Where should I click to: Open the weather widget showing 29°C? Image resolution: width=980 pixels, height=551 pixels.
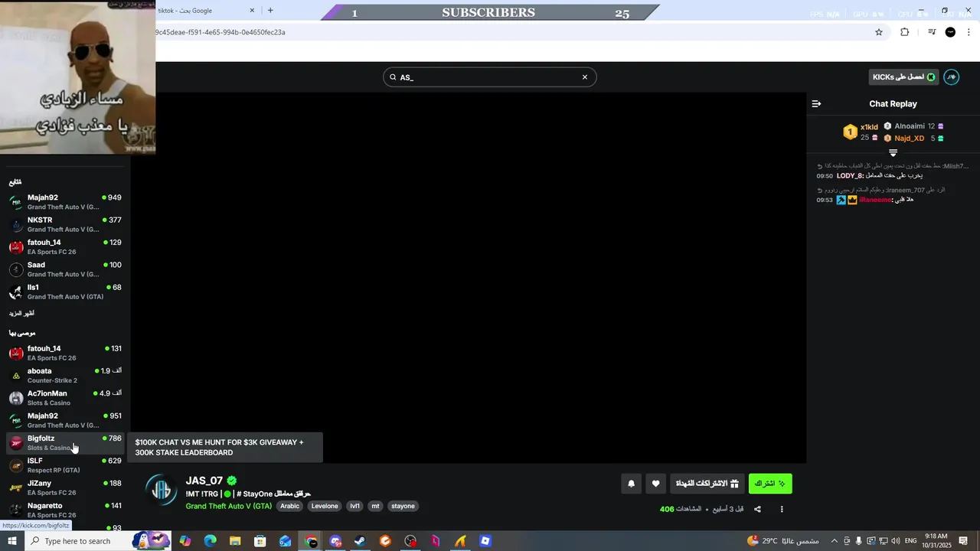[782, 541]
